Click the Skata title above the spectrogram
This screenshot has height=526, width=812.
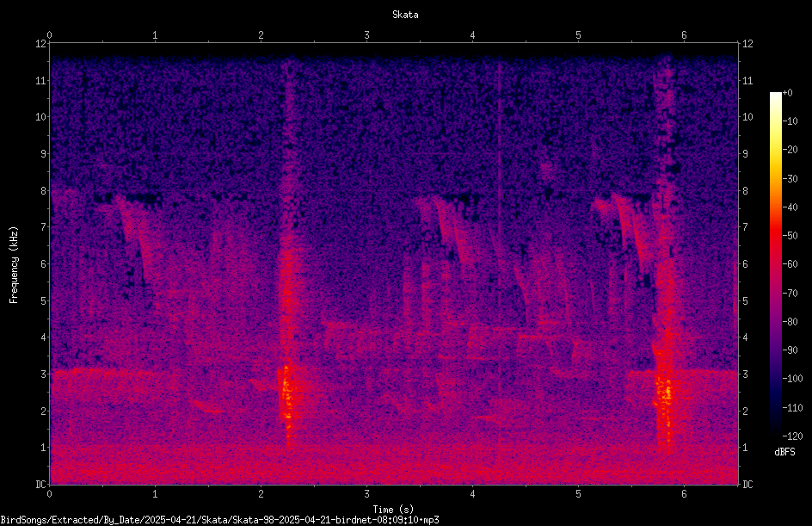click(405, 15)
